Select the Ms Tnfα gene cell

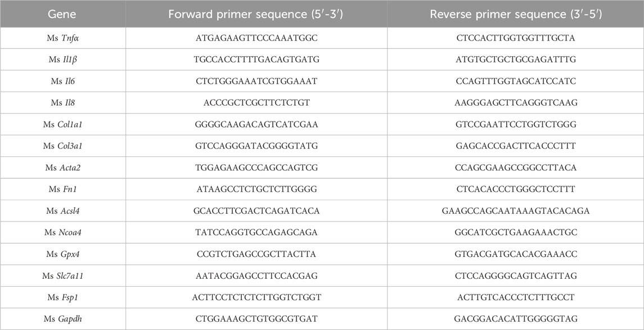(x=62, y=38)
